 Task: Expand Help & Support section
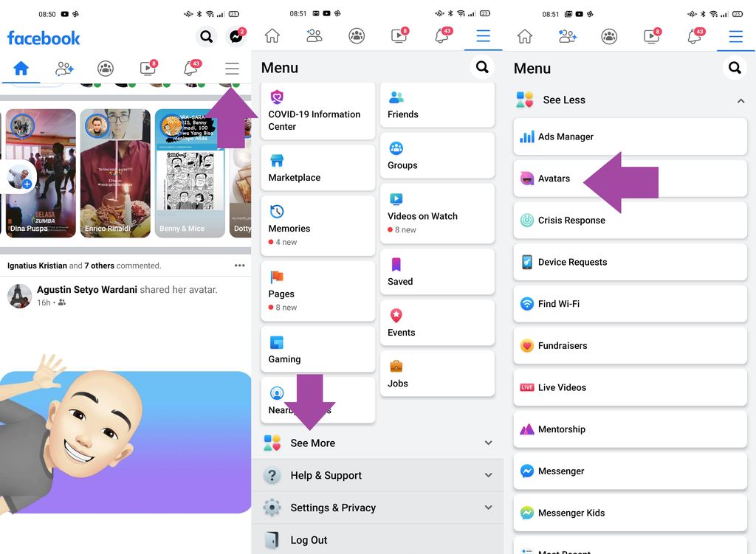pos(377,475)
